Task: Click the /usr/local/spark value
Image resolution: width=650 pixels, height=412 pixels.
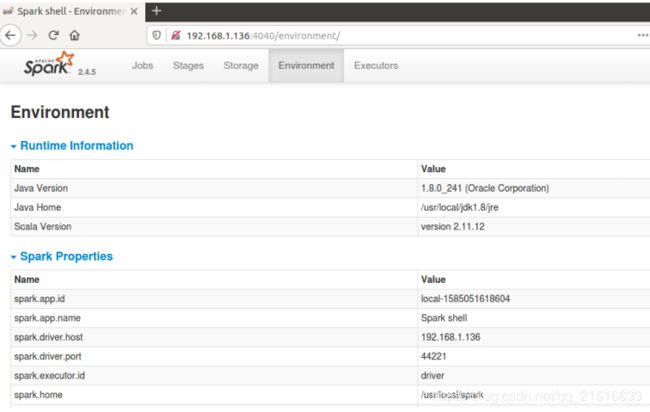Action: (x=452, y=395)
